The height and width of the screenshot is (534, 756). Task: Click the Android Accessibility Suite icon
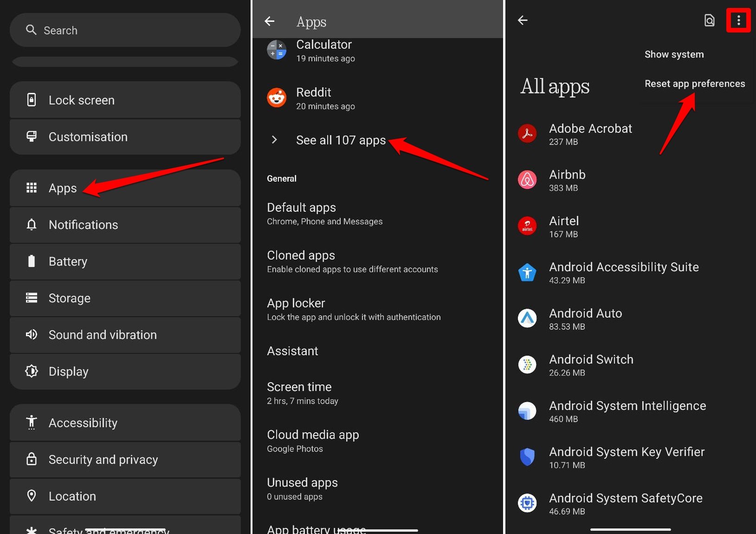(527, 272)
